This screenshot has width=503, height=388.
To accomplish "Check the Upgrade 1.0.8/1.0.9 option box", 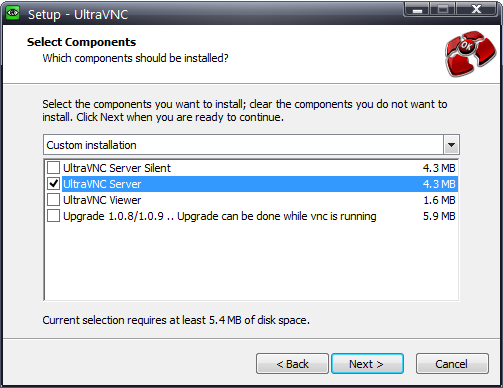I will tap(53, 216).
